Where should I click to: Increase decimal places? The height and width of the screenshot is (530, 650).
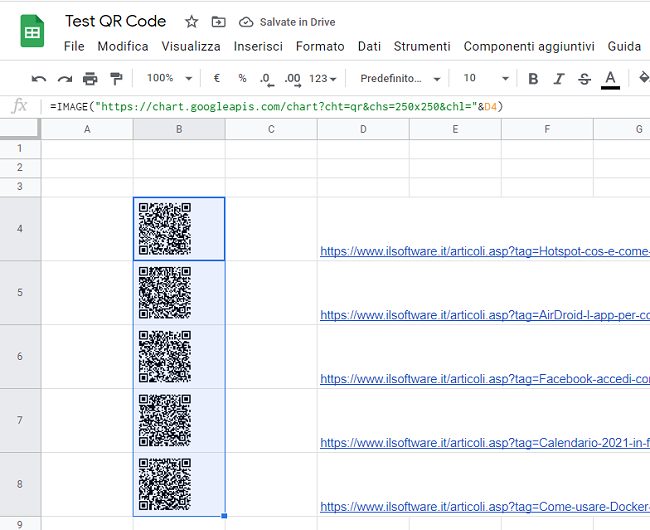293,79
